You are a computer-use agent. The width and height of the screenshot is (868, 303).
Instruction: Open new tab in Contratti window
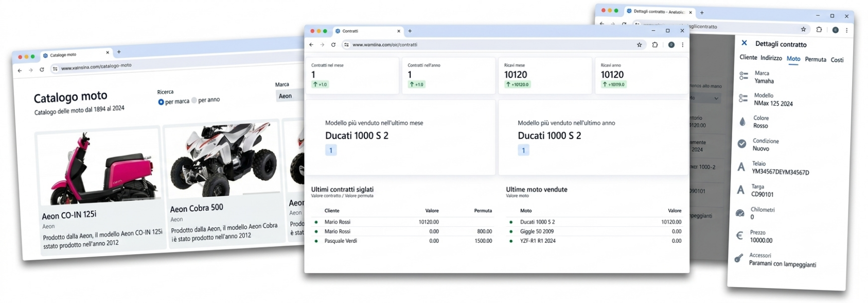point(410,31)
